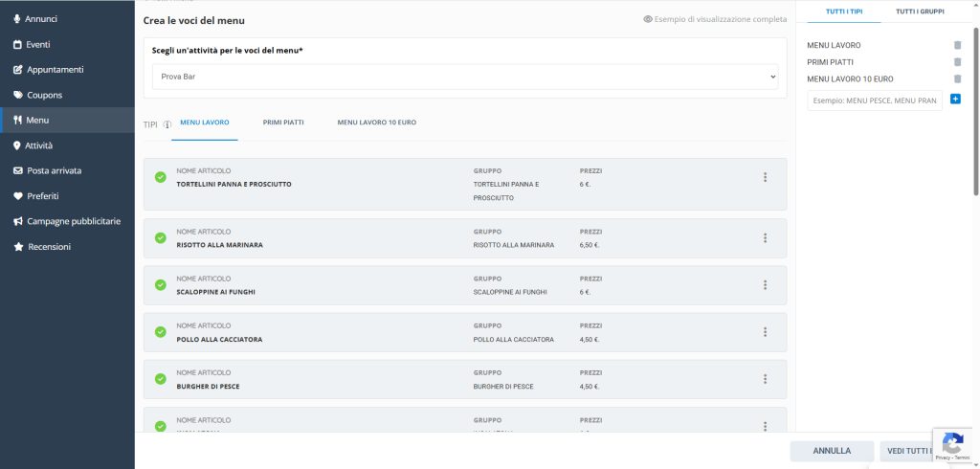Toggle green check for Tortellini panna e prosciutto

click(x=160, y=177)
